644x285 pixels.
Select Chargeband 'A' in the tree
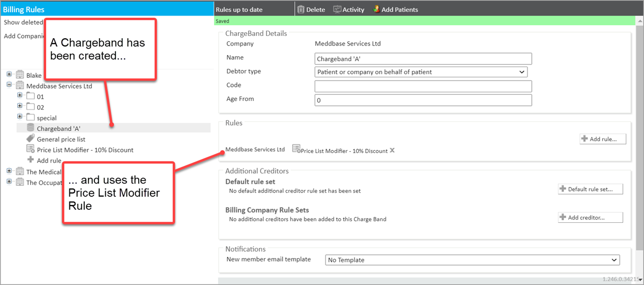59,128
